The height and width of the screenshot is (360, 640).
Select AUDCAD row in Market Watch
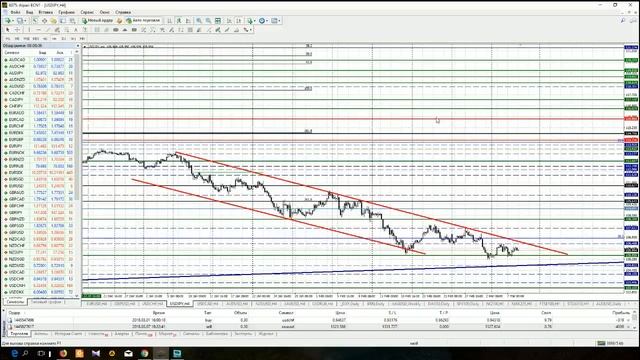point(39,60)
